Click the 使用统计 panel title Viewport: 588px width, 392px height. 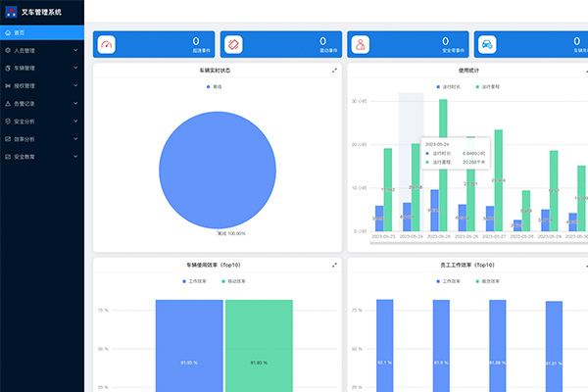pyautogui.click(x=468, y=71)
